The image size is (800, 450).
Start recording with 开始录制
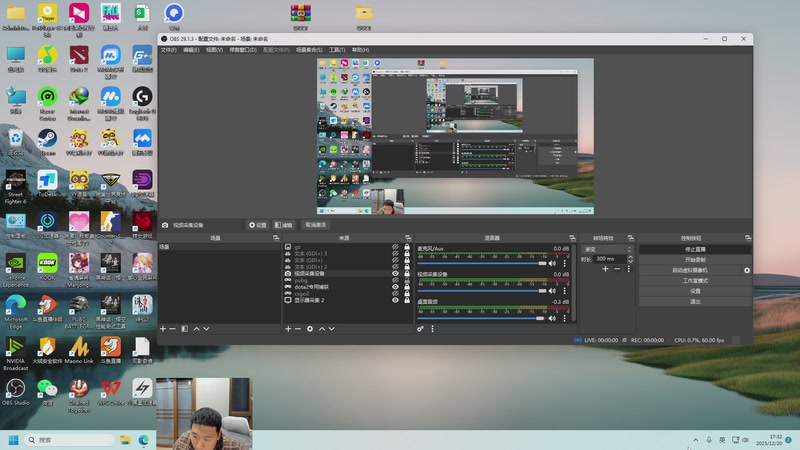pyautogui.click(x=695, y=260)
